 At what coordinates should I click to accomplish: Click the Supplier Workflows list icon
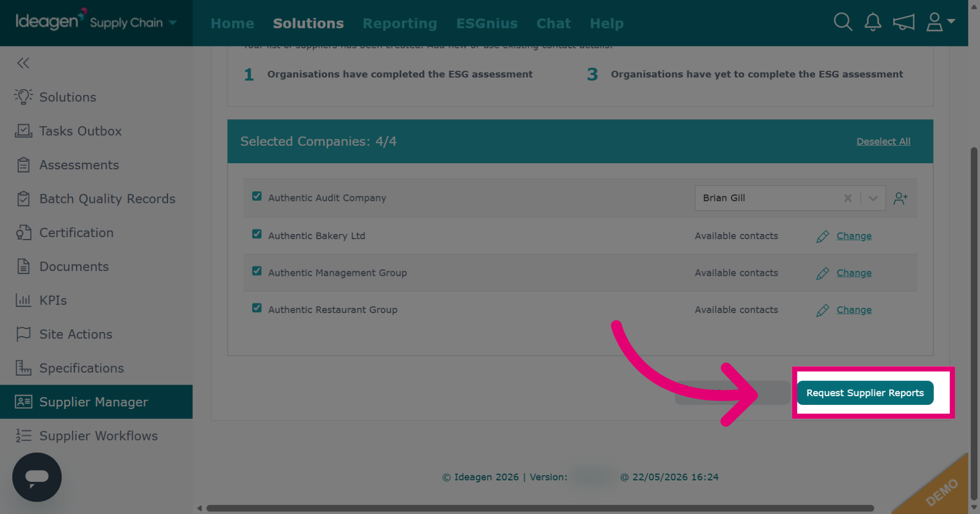23,435
